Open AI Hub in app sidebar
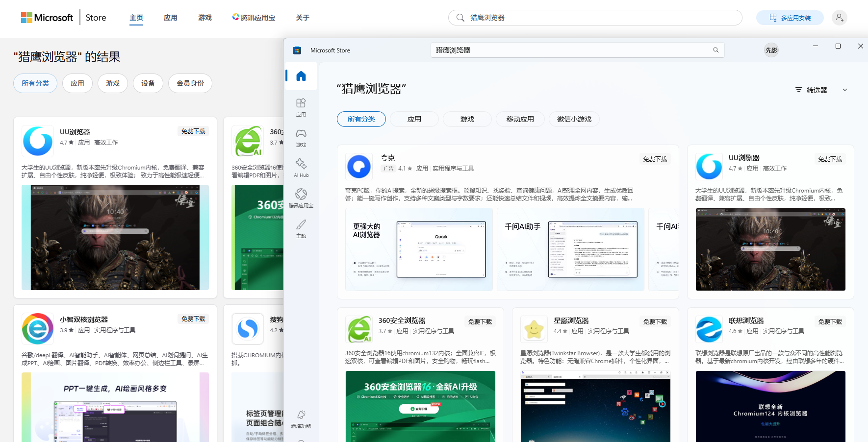The height and width of the screenshot is (442, 868). (x=301, y=168)
